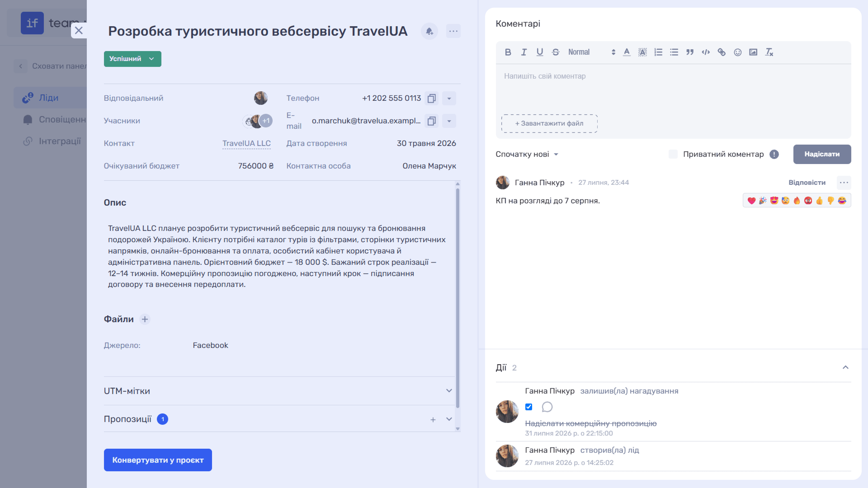Collapse sidebar with Сховати панель arrow
Image resolution: width=868 pixels, height=488 pixels.
(x=21, y=66)
